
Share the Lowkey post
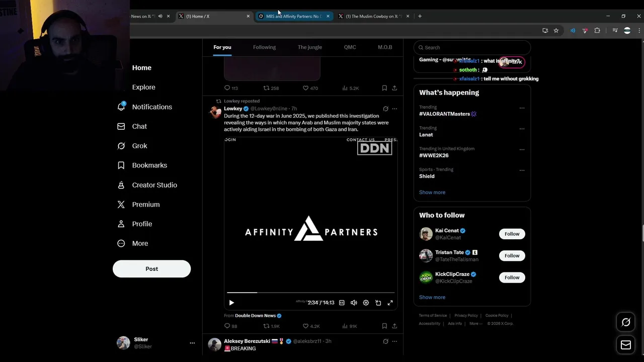[394, 326]
